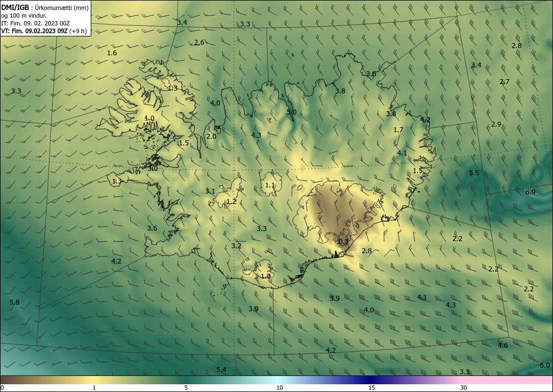Image resolution: width=553 pixels, height=392 pixels.
Task: Select the 6.9 value on the map
Action: (x=530, y=192)
